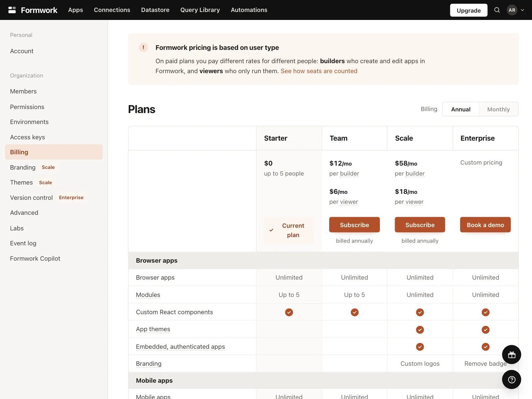Open the Connections menu

(112, 10)
